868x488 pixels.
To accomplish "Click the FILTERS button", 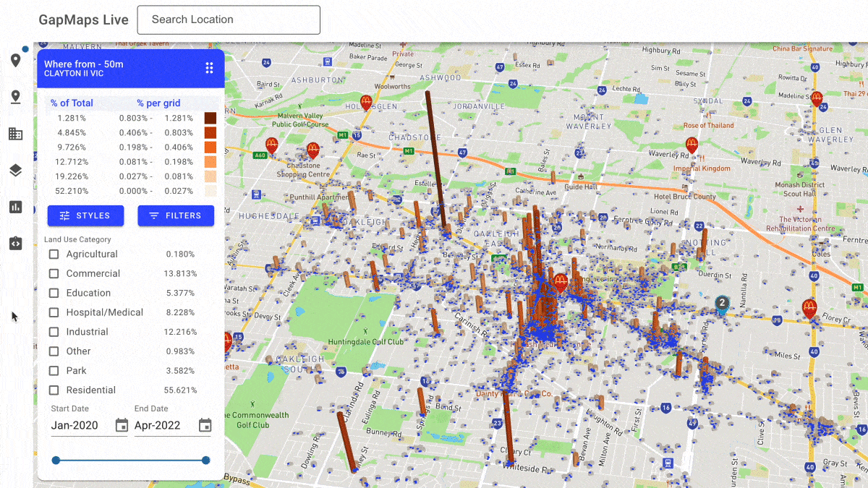I will [x=176, y=215].
